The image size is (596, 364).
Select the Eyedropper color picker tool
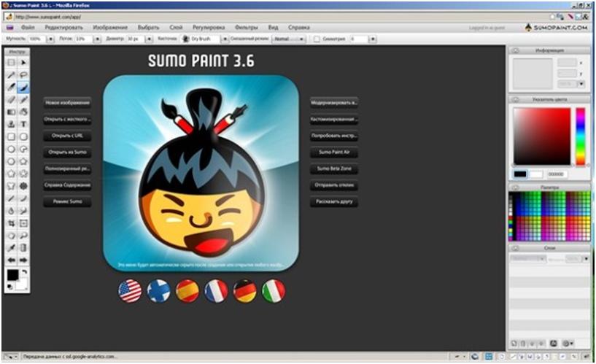point(12,248)
